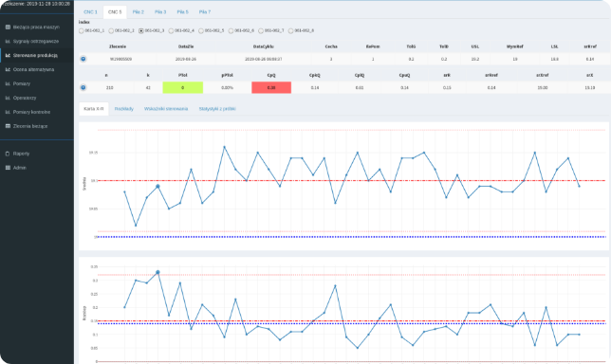Click the red CpQ value cell
Screen dimensions: 611x364
coord(271,87)
